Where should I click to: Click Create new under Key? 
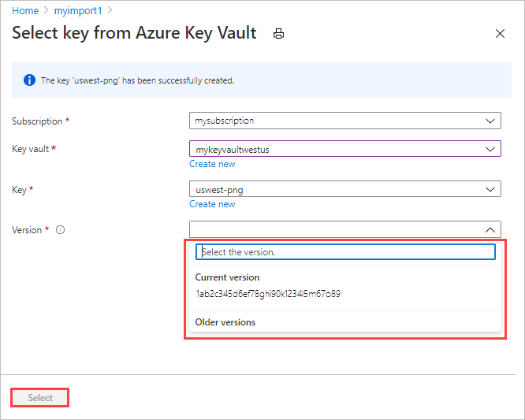click(x=212, y=204)
